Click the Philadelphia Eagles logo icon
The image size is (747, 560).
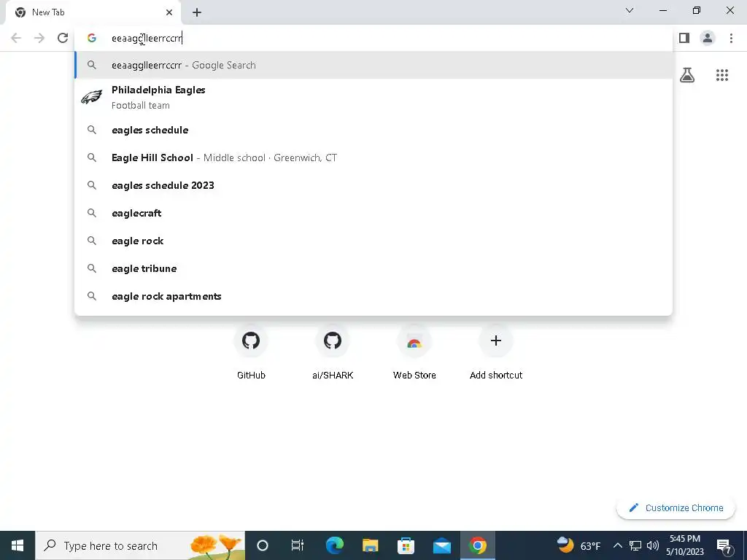(x=91, y=97)
